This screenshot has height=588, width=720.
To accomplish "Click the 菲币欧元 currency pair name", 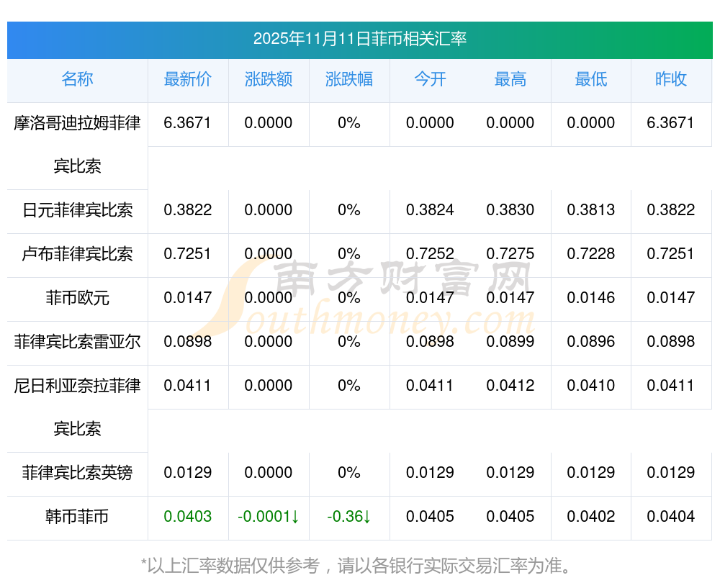I will 77,298.
